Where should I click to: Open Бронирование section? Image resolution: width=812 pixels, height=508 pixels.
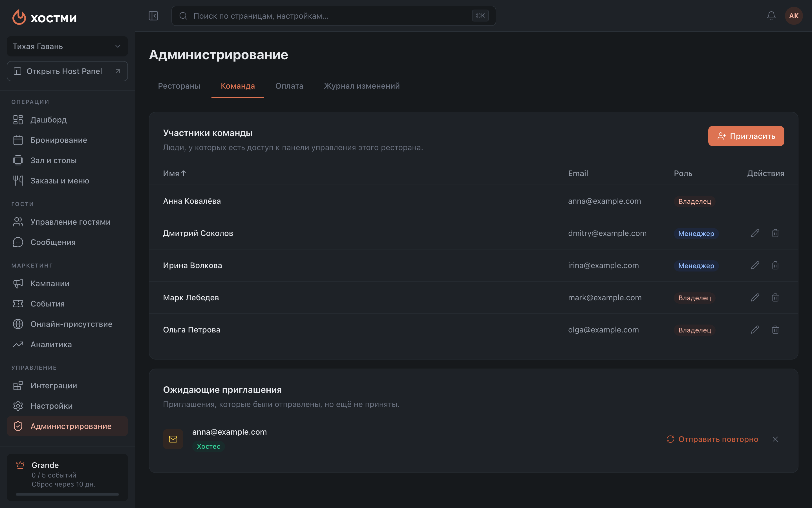[67, 140]
